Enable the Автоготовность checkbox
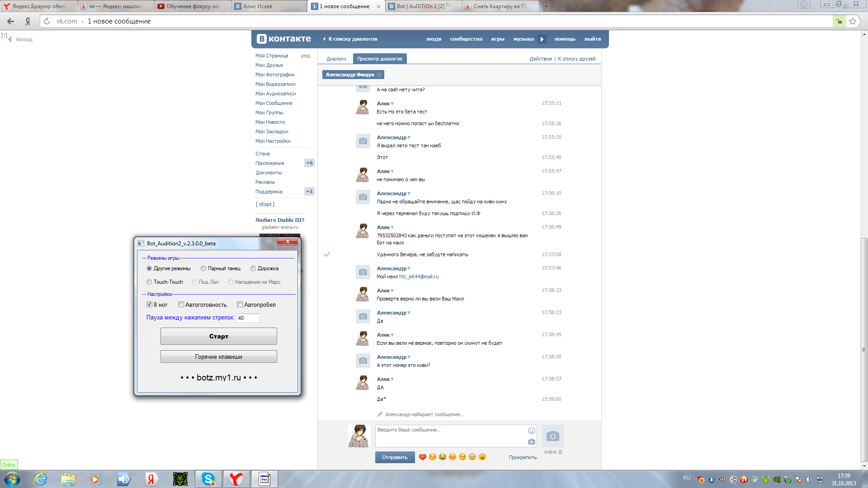 [181, 305]
